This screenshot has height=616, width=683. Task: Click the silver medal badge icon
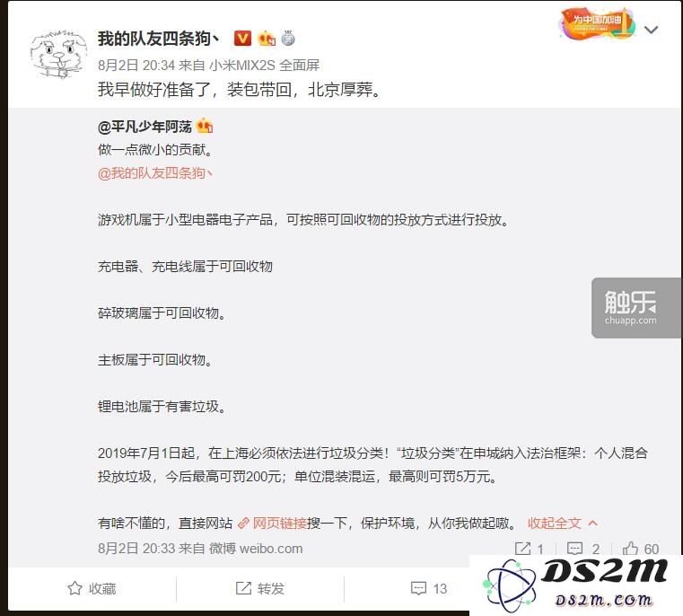pos(288,39)
